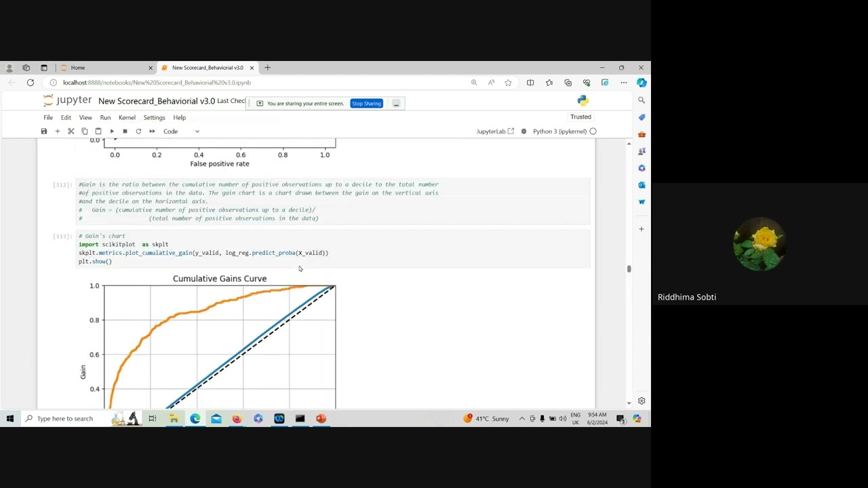Image resolution: width=868 pixels, height=488 pixels.
Task: Open Browser Essentials heart icon
Action: coord(587,83)
